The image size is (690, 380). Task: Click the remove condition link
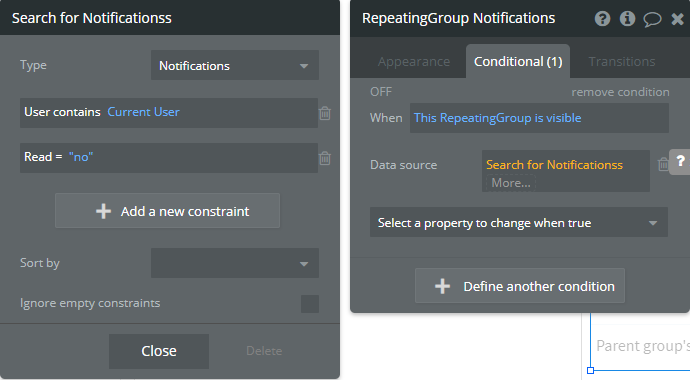pos(620,92)
